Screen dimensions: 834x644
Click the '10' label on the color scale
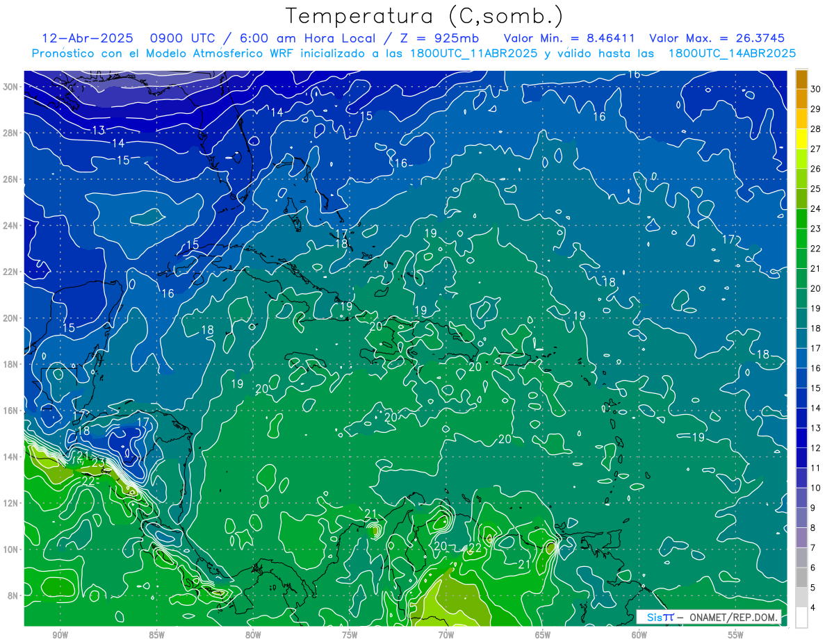click(815, 488)
